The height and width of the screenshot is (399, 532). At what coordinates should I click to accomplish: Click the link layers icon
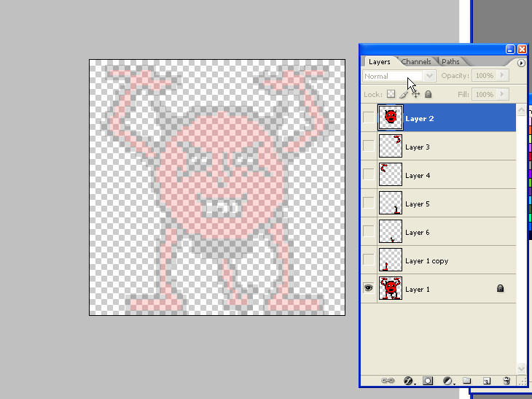pyautogui.click(x=388, y=380)
